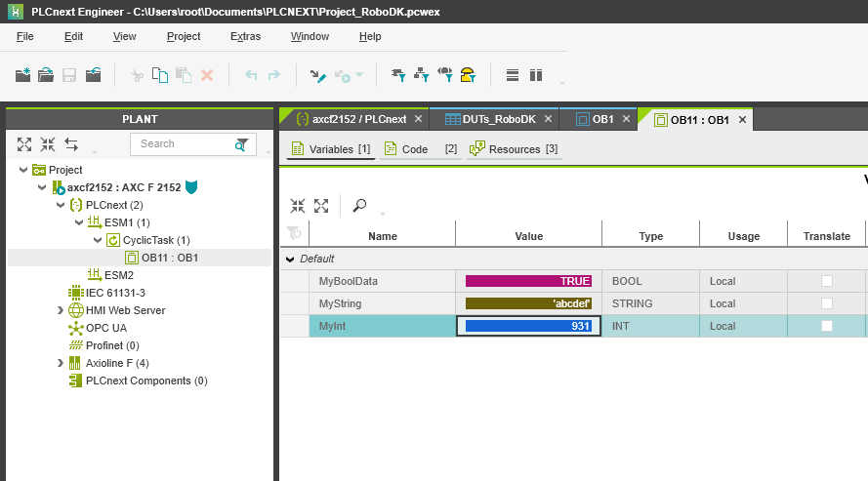868x481 pixels.
Task: Click the arrow with pen toolbar icon
Action: (x=317, y=76)
